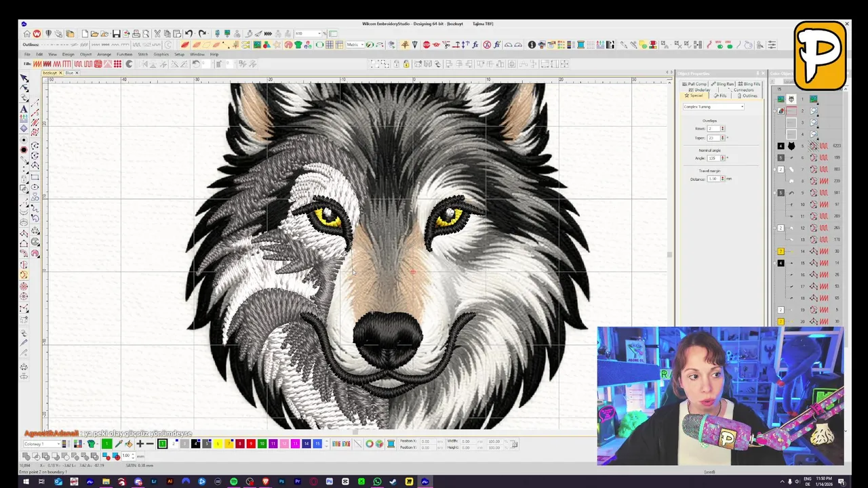868x488 pixels.
Task: Click the Copy icon
Action: tap(167, 34)
